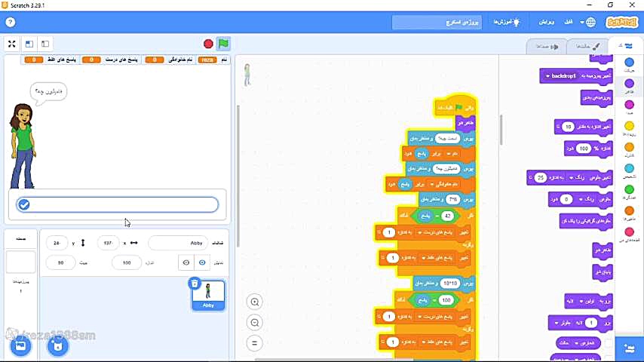Select the Stage pane thumbnail
The width and height of the screenshot is (644, 362).
pyautogui.click(x=20, y=262)
